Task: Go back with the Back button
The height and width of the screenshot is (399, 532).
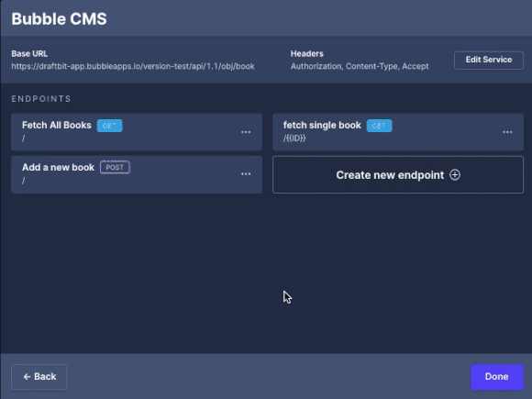Action: tap(39, 377)
